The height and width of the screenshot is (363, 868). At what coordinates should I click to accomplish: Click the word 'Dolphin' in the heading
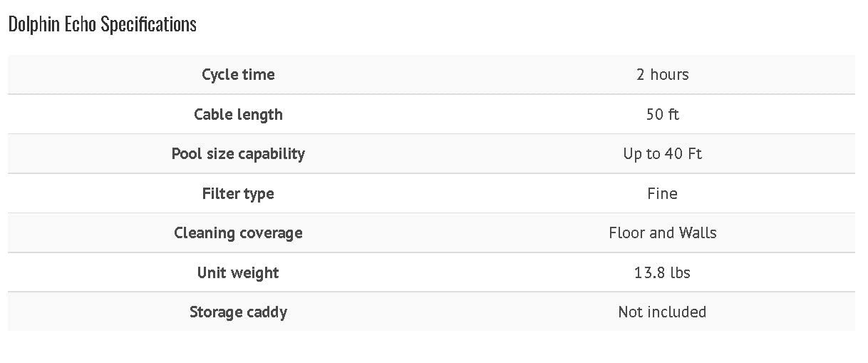coord(33,24)
